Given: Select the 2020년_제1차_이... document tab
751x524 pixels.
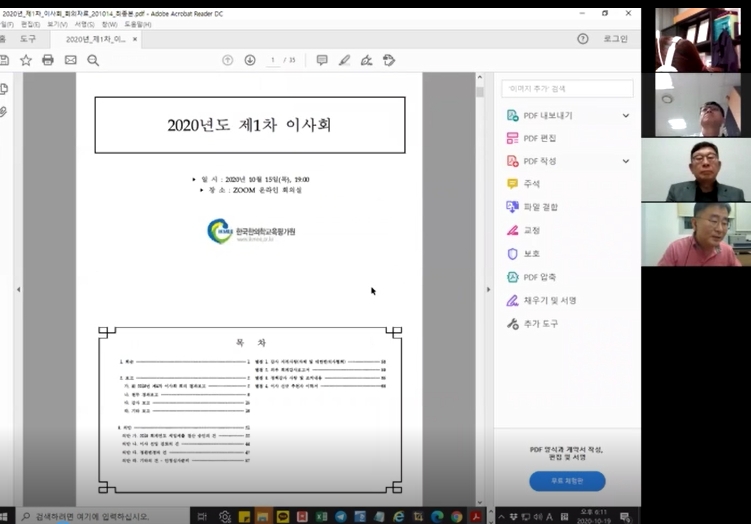Looking at the screenshot, I should click(95, 39).
